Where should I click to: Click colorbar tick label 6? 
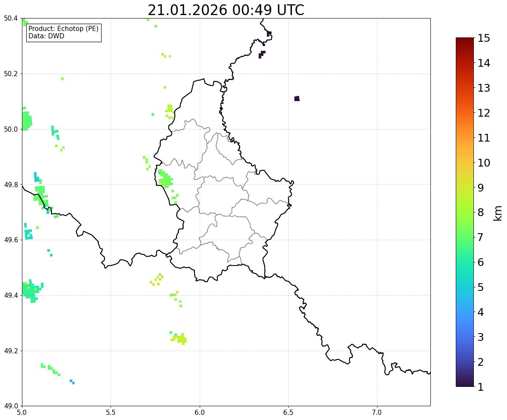(x=481, y=262)
